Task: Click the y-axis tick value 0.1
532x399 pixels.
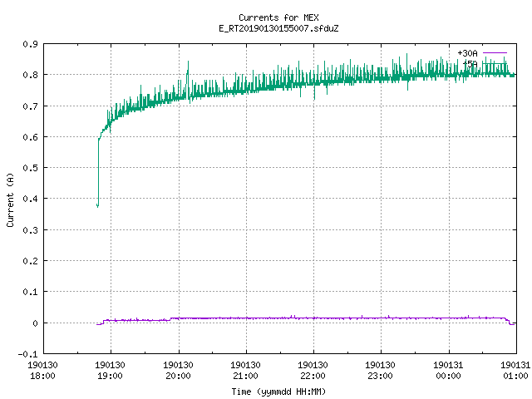Action: pyautogui.click(x=30, y=292)
